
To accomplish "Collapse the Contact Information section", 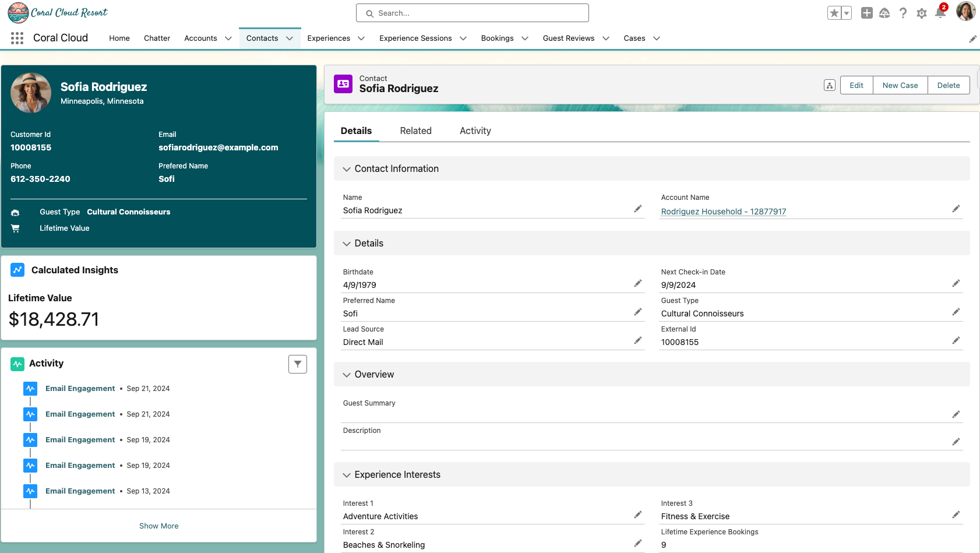I will point(347,169).
